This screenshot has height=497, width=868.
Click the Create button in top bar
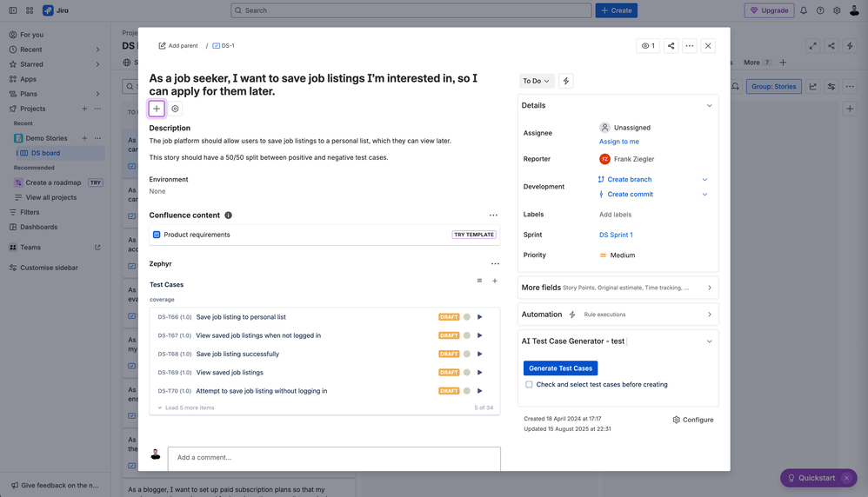[616, 10]
